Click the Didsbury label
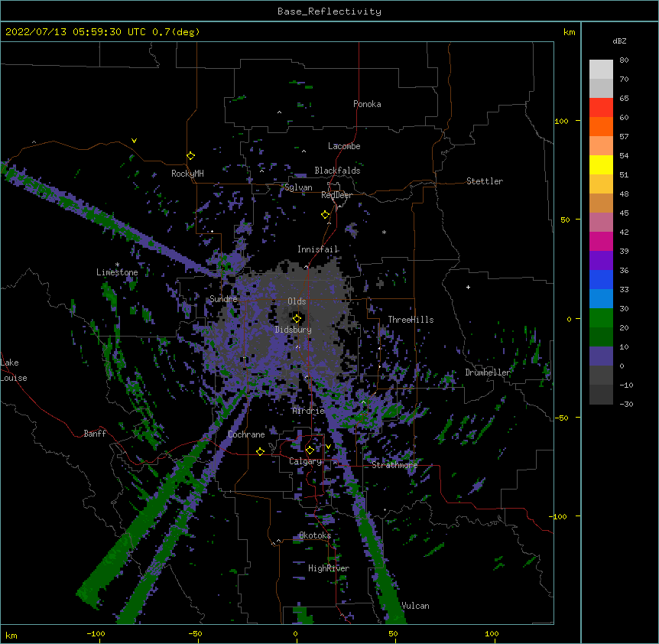The image size is (659, 644). point(294,330)
